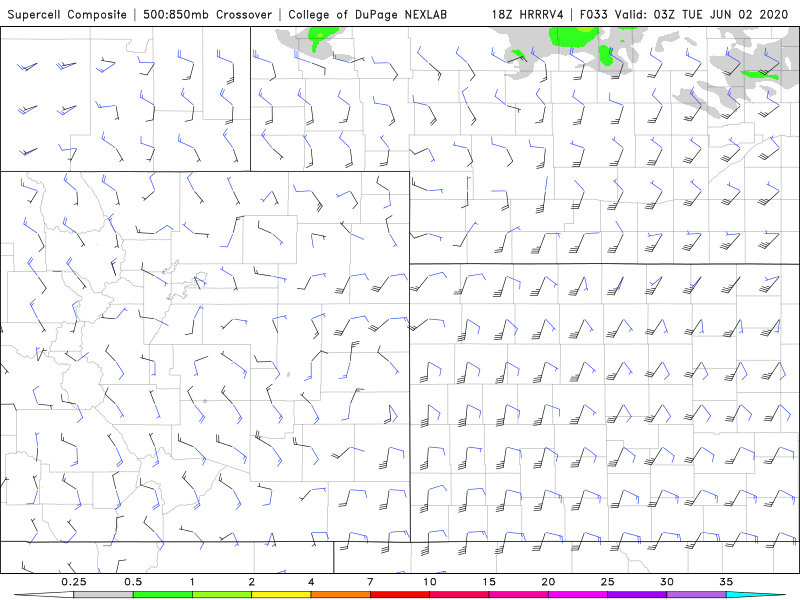800x600 pixels.
Task: Select the 18Z HRRRV4 model run label
Action: coord(528,15)
